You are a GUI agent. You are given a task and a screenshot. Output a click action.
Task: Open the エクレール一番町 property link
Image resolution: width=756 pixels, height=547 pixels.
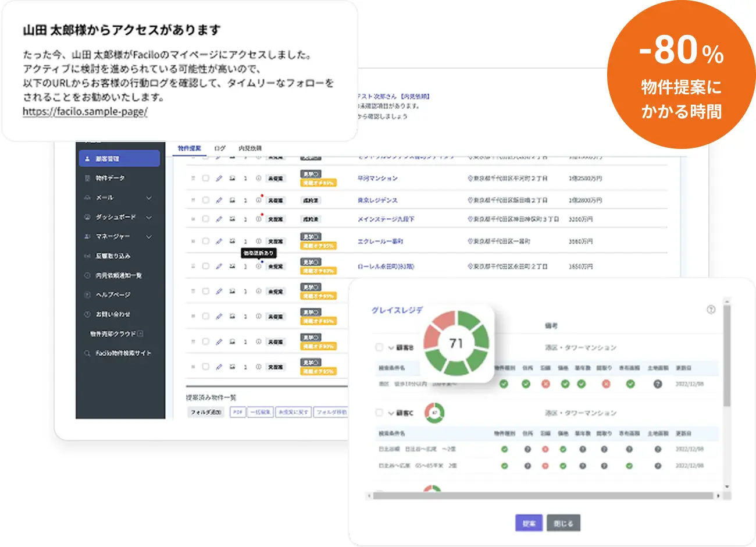(380, 241)
